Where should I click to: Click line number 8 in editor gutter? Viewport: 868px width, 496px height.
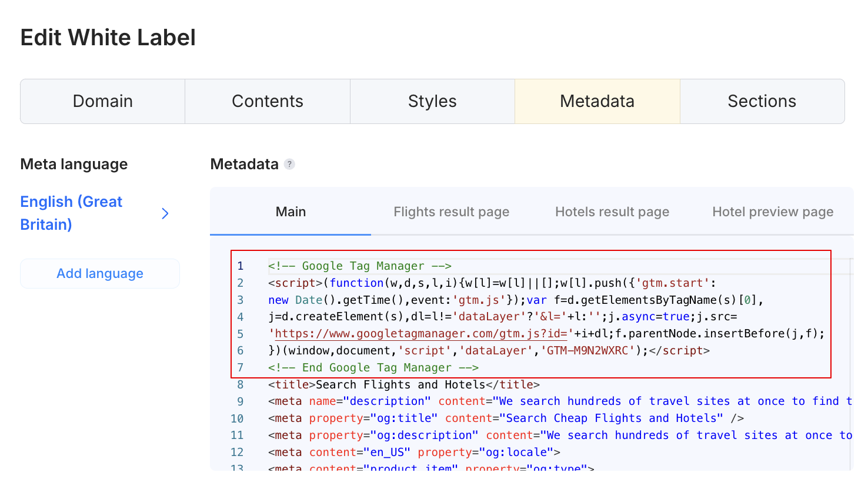click(241, 384)
